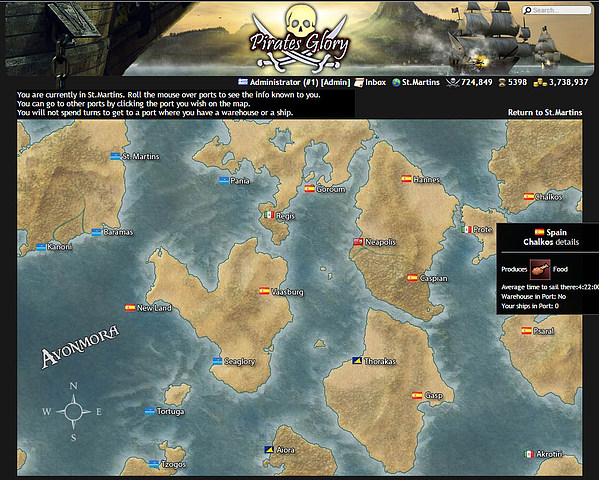Select the Hannes port flag

[x=406, y=179]
